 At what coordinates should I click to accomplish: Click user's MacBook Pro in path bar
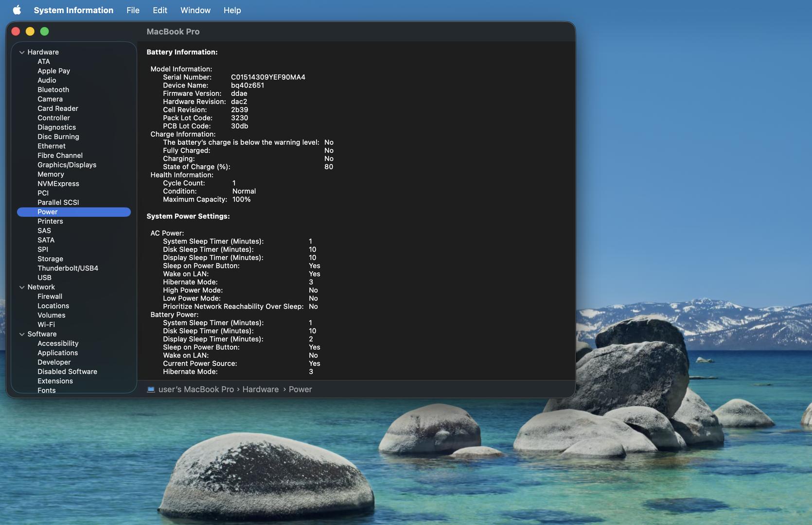tap(196, 389)
